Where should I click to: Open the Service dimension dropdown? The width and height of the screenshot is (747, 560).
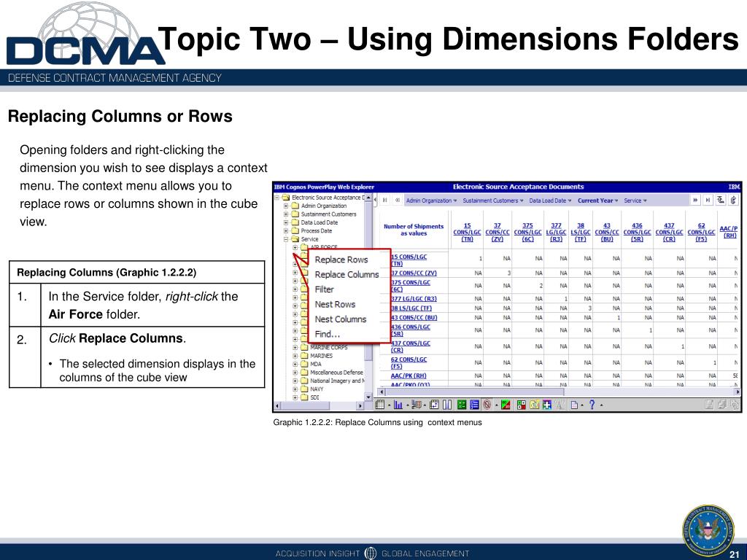click(x=635, y=201)
